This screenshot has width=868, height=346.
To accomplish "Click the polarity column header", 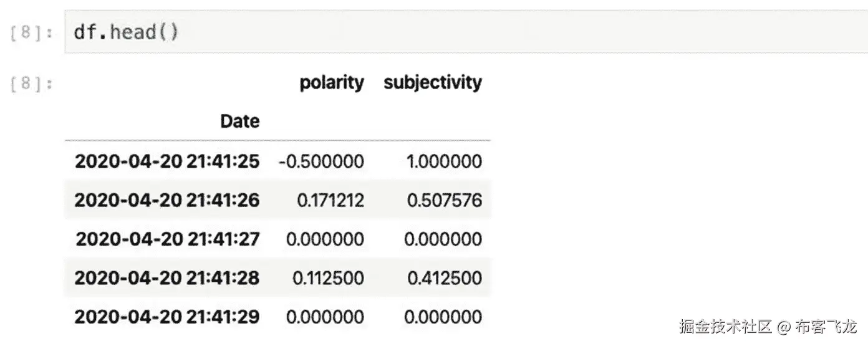I will [x=332, y=83].
